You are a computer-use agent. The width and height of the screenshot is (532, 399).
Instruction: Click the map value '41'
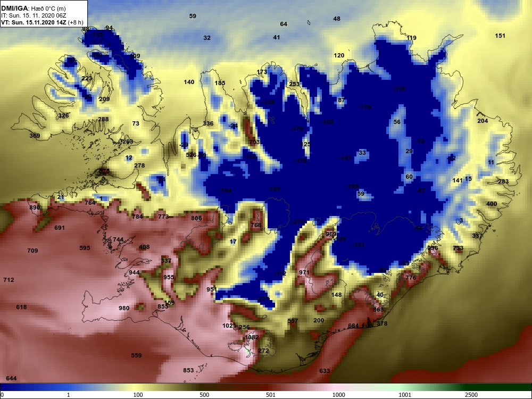[277, 37]
